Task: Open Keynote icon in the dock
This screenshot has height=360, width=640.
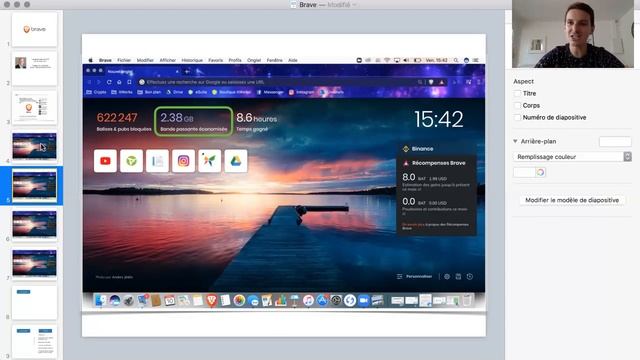Action: coord(294,301)
